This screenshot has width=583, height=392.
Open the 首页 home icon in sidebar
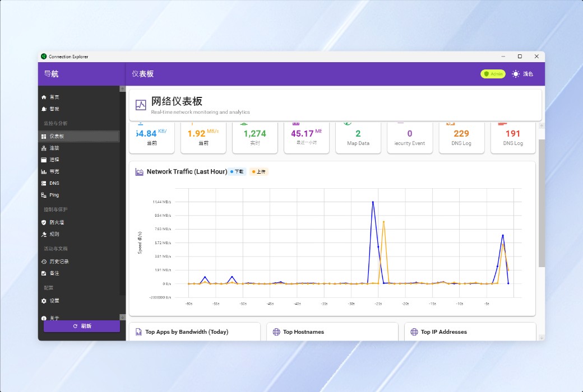pos(44,97)
